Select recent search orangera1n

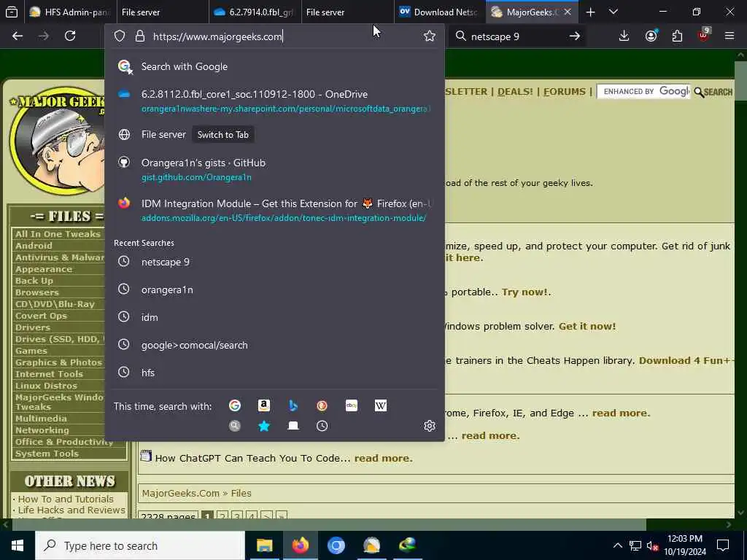tap(274, 289)
